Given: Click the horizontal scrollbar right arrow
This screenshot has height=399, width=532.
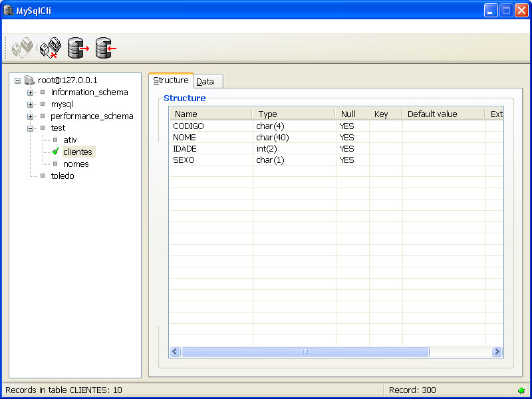Looking at the screenshot, I should [x=497, y=351].
